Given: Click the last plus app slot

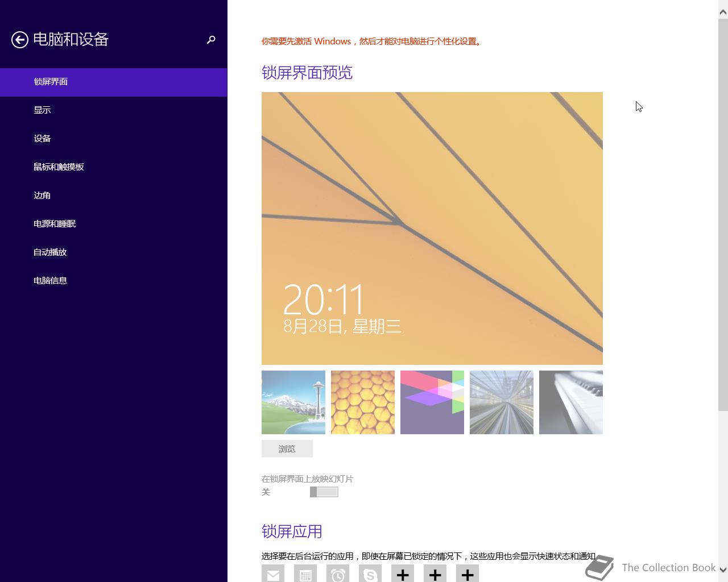Looking at the screenshot, I should pos(468,573).
